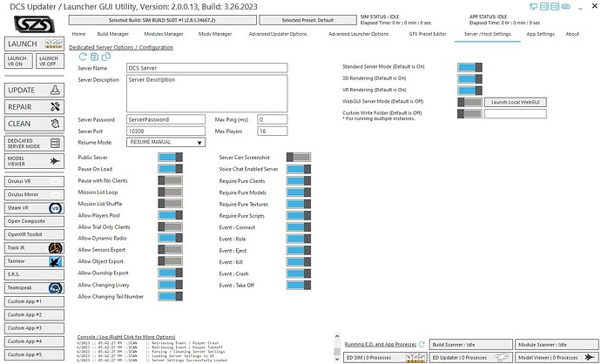Click the save icon under Dedicated Server Options
Image resolution: width=601 pixels, height=364 pixels.
(94, 57)
